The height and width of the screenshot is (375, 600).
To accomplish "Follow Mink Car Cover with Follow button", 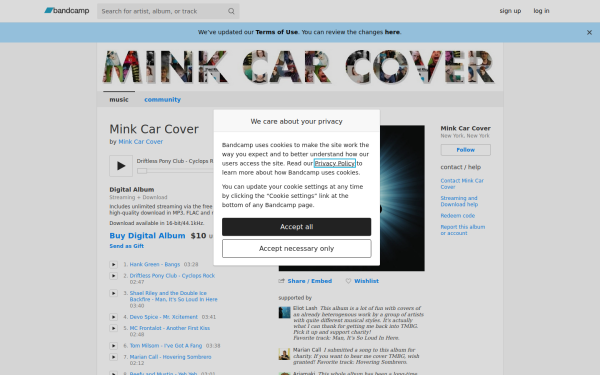I will (x=465, y=150).
